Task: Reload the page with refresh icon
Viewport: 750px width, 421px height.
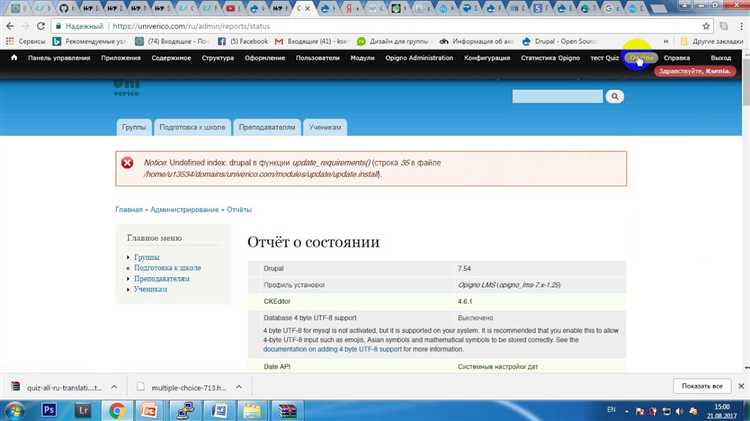Action: pyautogui.click(x=41, y=26)
